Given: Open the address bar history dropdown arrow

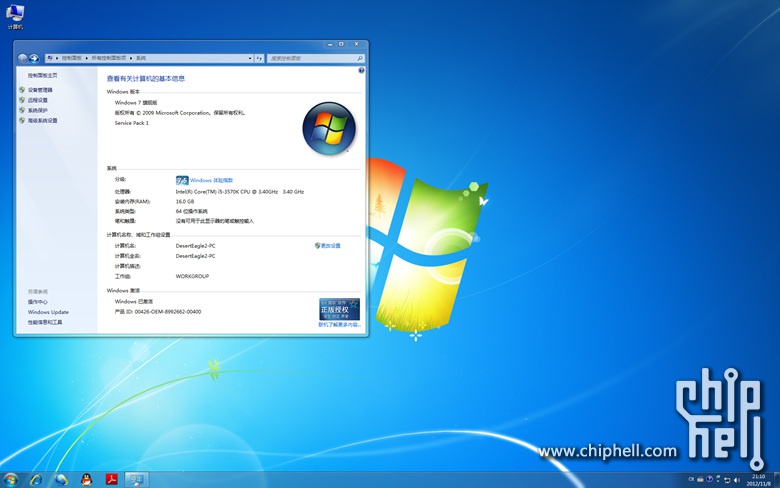Looking at the screenshot, I should (250, 58).
